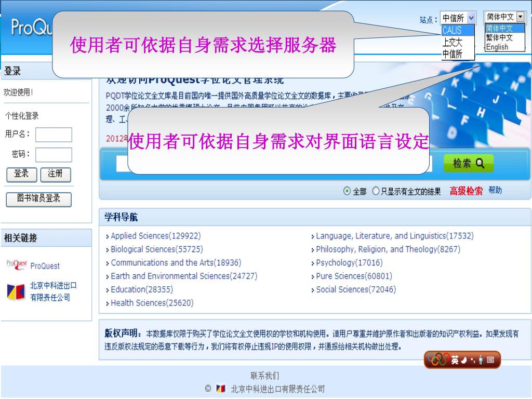This screenshot has width=532, height=399.
Task: Open the ProQuest related link text
Action: click(x=45, y=266)
